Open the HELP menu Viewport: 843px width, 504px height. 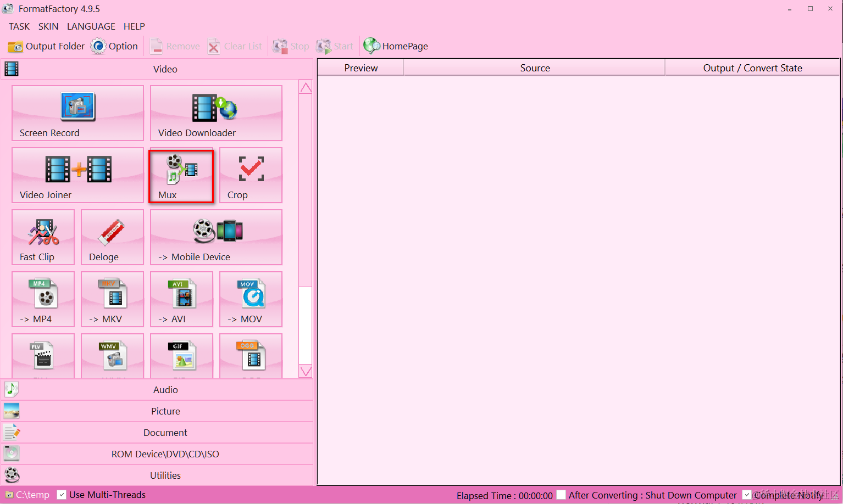tap(134, 26)
